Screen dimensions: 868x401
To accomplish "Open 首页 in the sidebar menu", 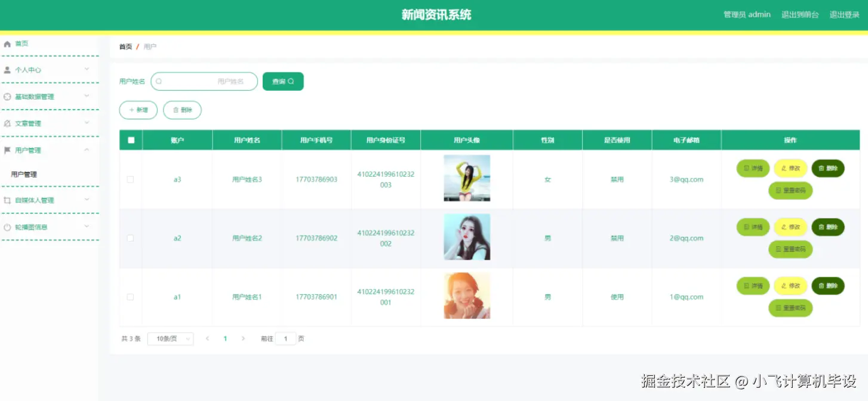I will point(49,44).
